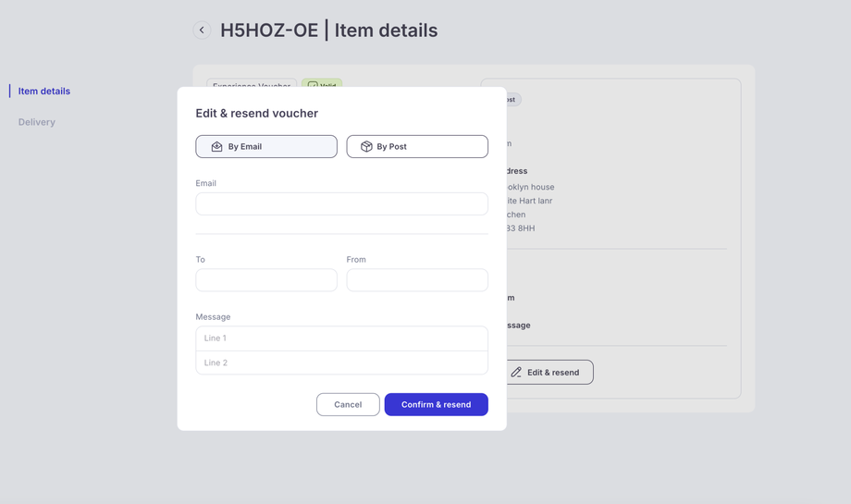Click into the From field
The height and width of the screenshot is (504, 851).
click(x=417, y=280)
